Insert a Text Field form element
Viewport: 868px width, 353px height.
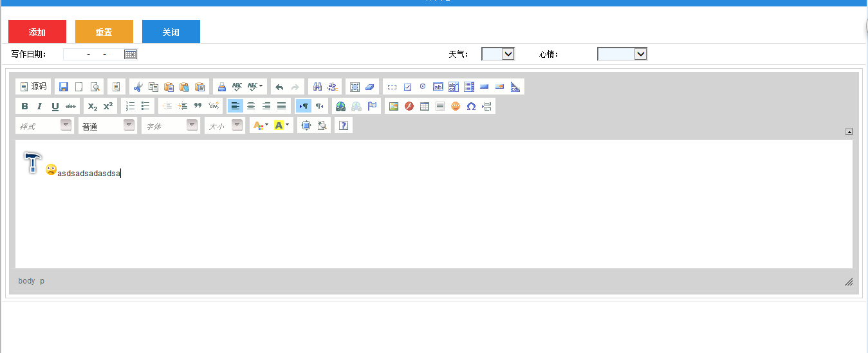(438, 87)
